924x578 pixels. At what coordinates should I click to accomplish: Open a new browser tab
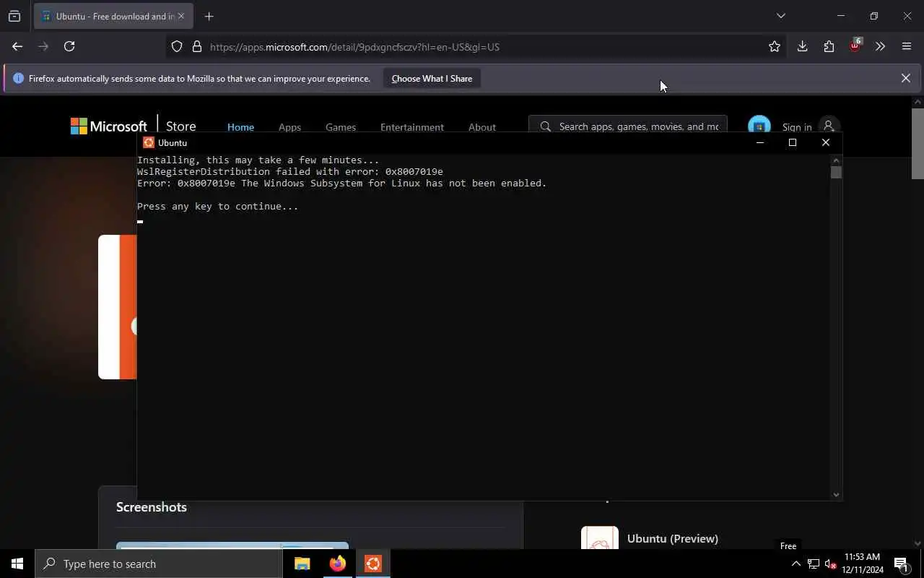(x=209, y=16)
